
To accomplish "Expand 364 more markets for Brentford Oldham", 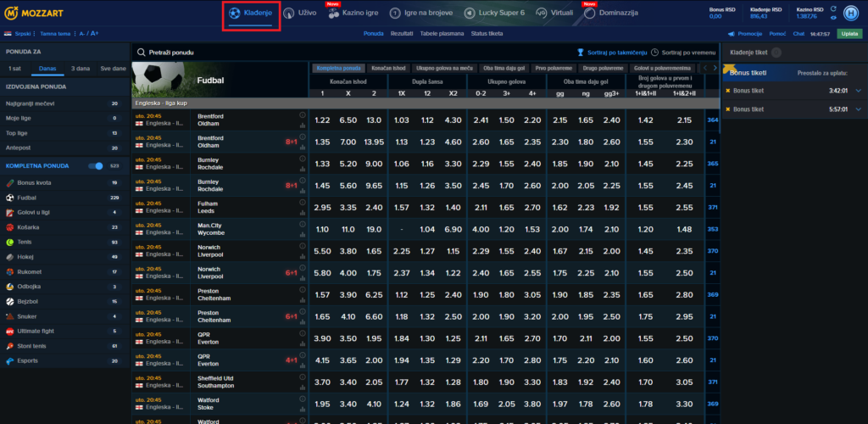I will 712,120.
